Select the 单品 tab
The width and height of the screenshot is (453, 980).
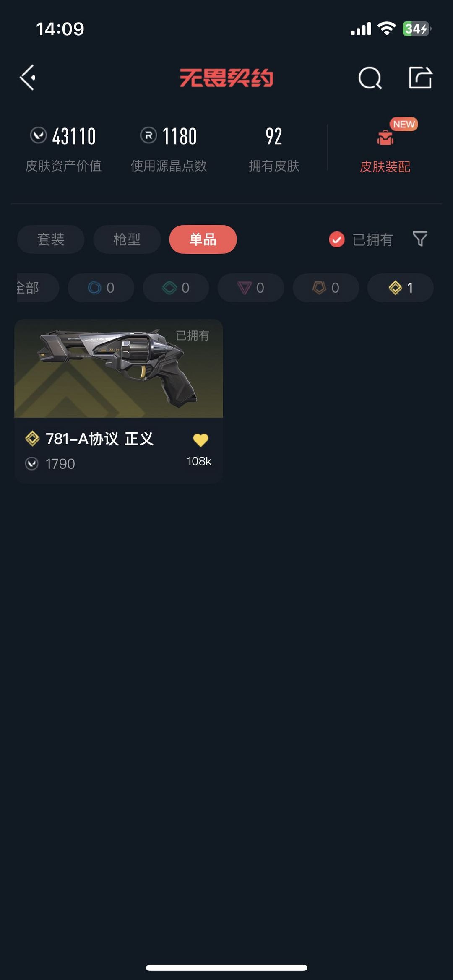click(x=203, y=239)
